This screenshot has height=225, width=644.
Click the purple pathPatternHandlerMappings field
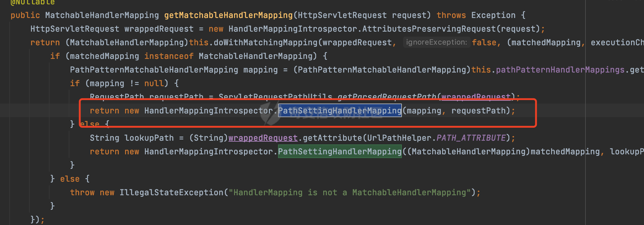pyautogui.click(x=560, y=70)
